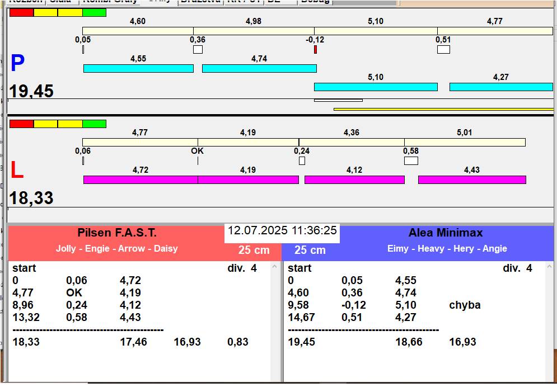Viewport: 557px width, 392px height.
Task: Click 0,83 in Pilsen totals row
Action: tap(238, 342)
